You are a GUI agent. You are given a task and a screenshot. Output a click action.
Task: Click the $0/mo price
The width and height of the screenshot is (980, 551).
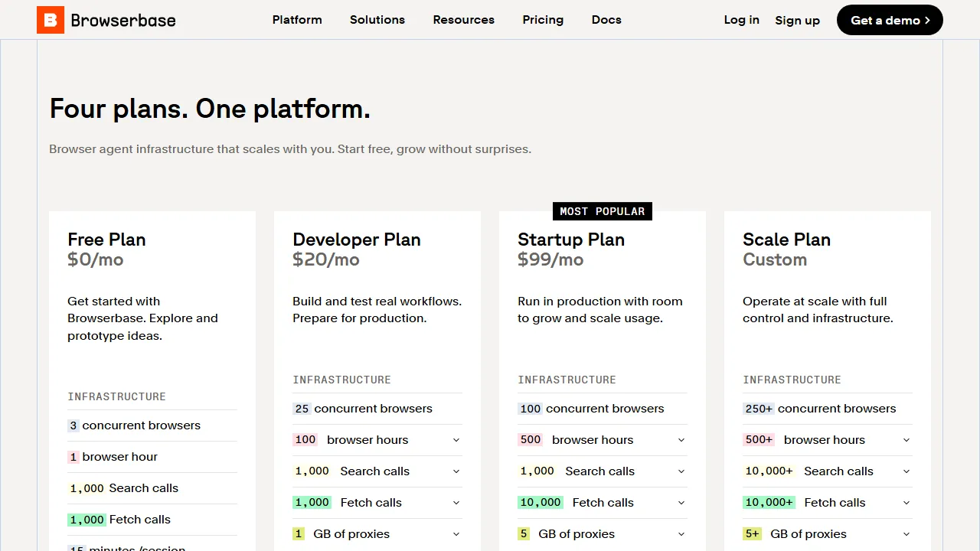(x=96, y=259)
